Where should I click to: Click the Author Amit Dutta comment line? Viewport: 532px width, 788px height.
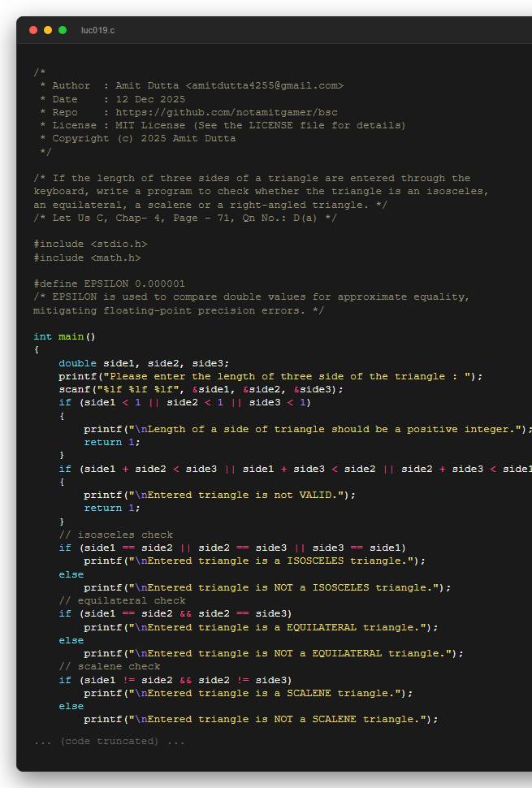(192, 85)
